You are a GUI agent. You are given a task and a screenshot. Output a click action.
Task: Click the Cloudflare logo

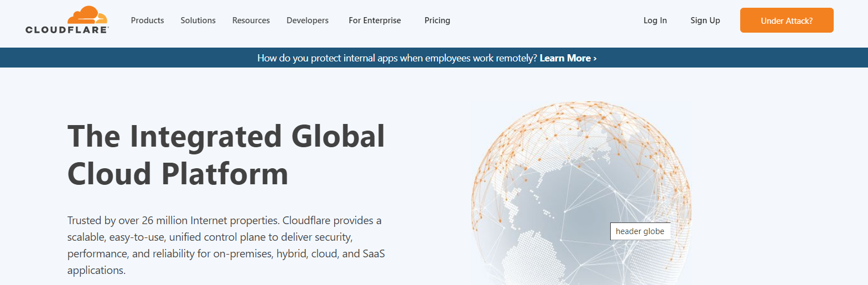(67, 20)
